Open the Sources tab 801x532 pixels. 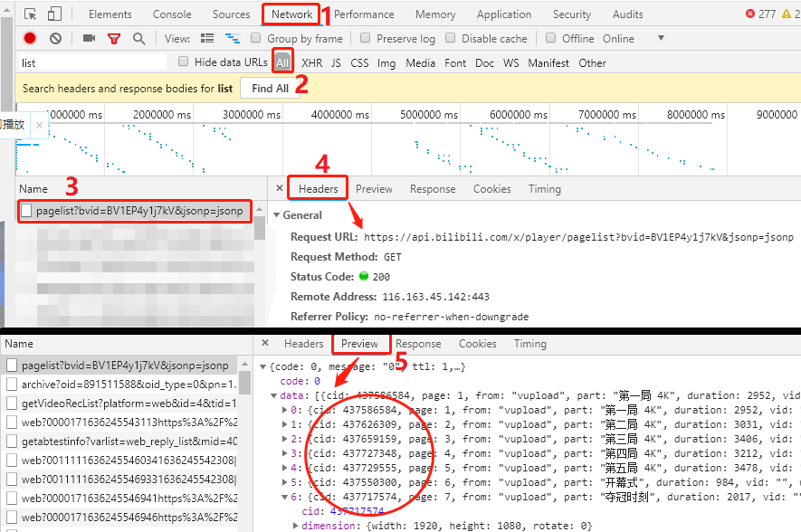232,14
